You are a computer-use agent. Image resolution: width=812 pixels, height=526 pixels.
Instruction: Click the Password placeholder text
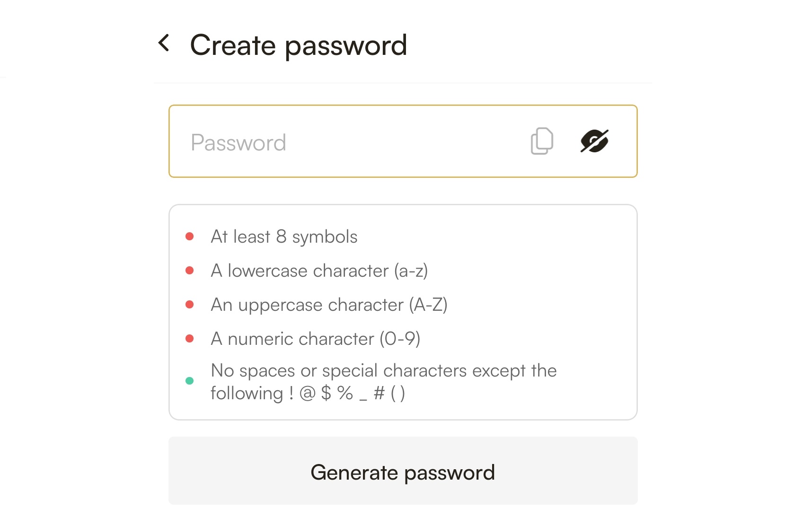pos(238,143)
